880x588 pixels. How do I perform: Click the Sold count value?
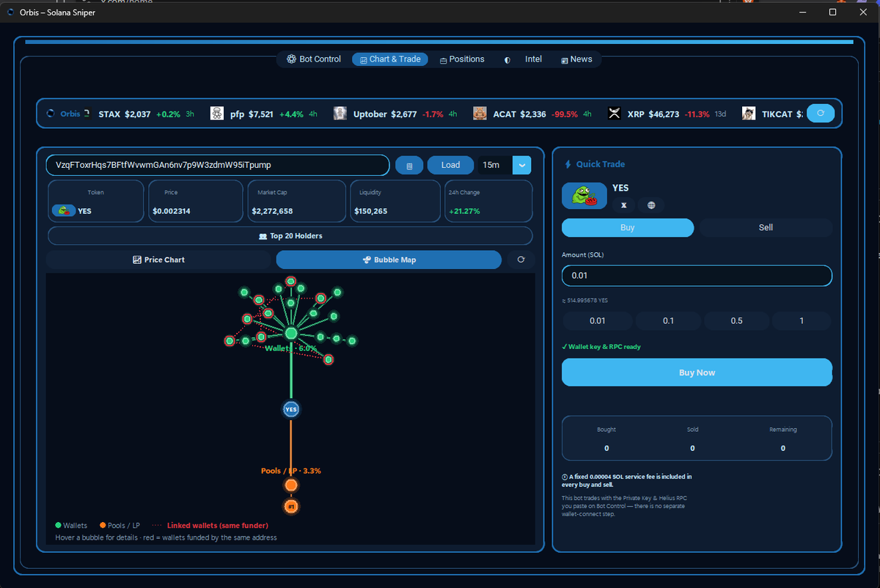(x=692, y=448)
